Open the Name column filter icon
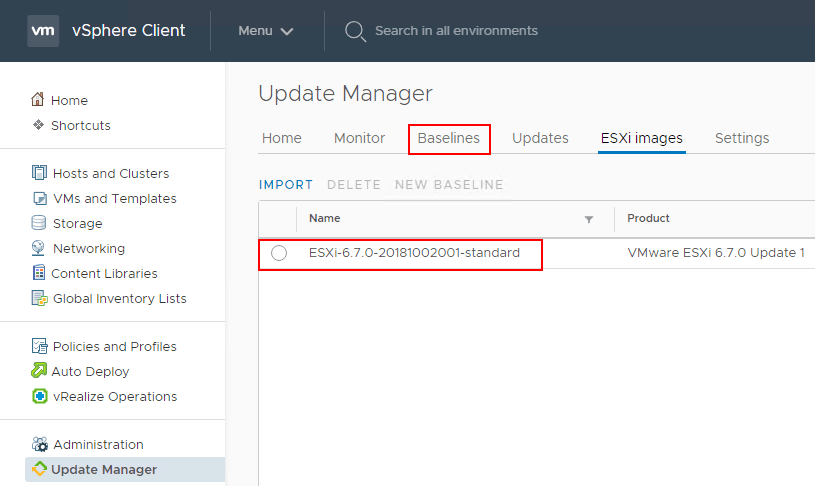The image size is (815, 486). [x=589, y=219]
